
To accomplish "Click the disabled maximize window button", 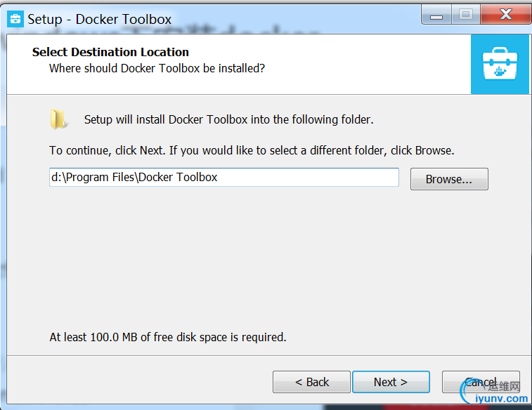I will click(466, 15).
